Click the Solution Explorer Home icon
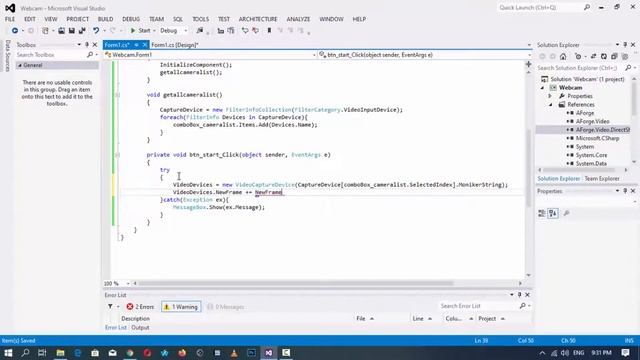Screen dimensions: 640x360 [x=563, y=56]
